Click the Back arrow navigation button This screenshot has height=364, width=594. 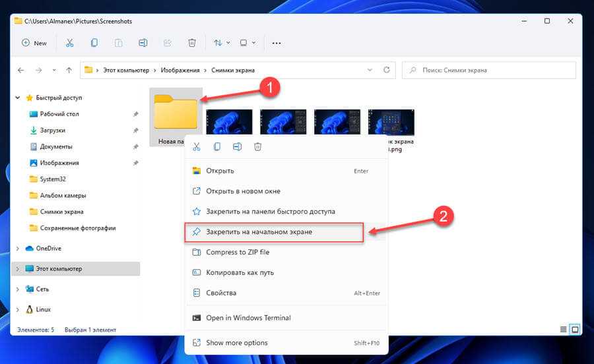click(21, 70)
